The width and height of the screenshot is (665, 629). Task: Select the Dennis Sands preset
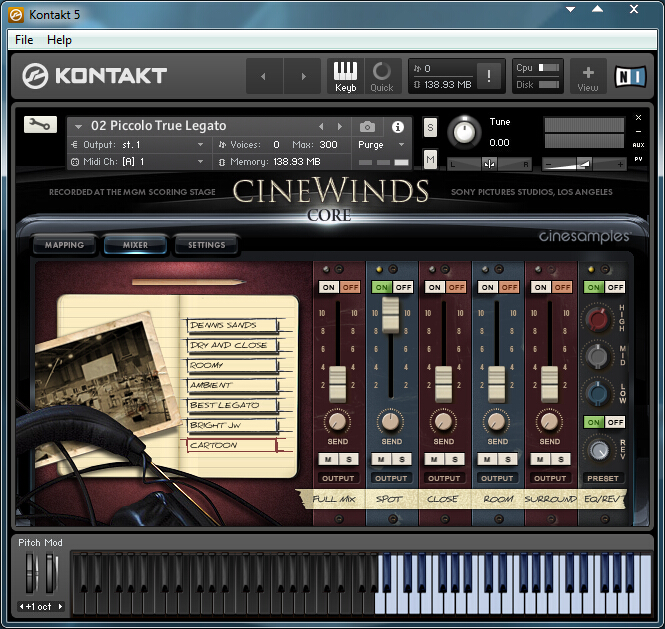232,325
